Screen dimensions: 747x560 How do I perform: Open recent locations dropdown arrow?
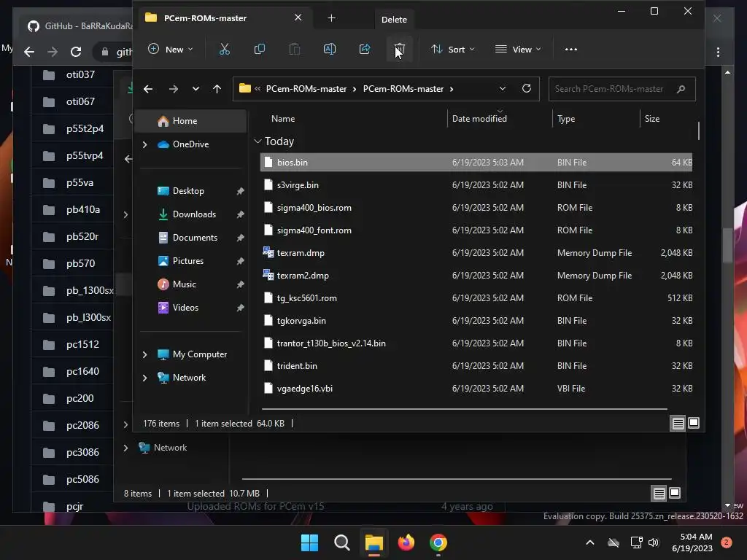point(196,89)
